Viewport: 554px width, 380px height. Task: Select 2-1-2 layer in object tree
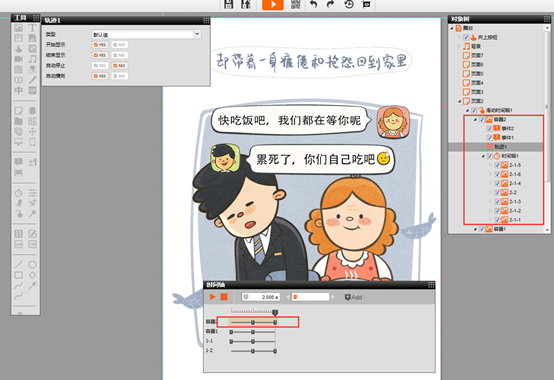[515, 211]
